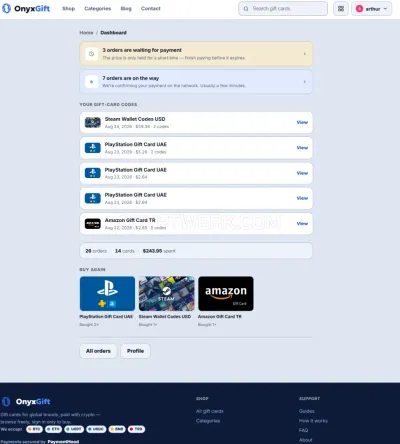Click the arthur avatar icon
The height and width of the screenshot is (444, 400).
pyautogui.click(x=359, y=9)
